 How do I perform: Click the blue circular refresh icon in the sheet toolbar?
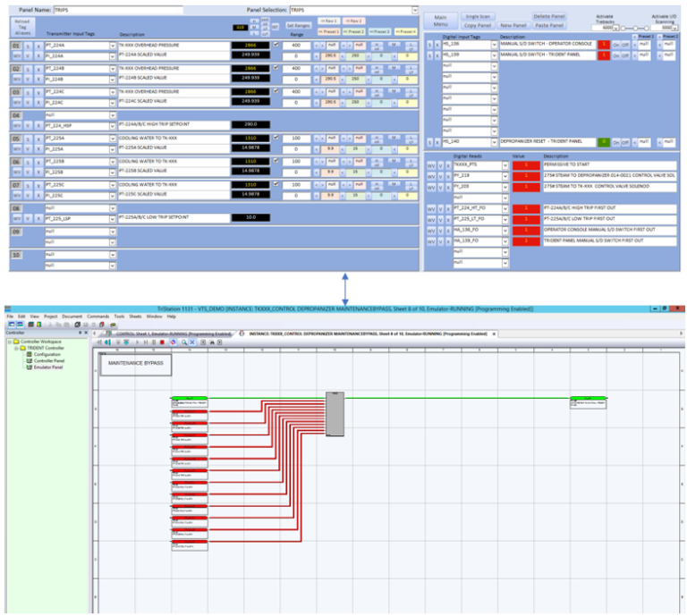(x=173, y=342)
